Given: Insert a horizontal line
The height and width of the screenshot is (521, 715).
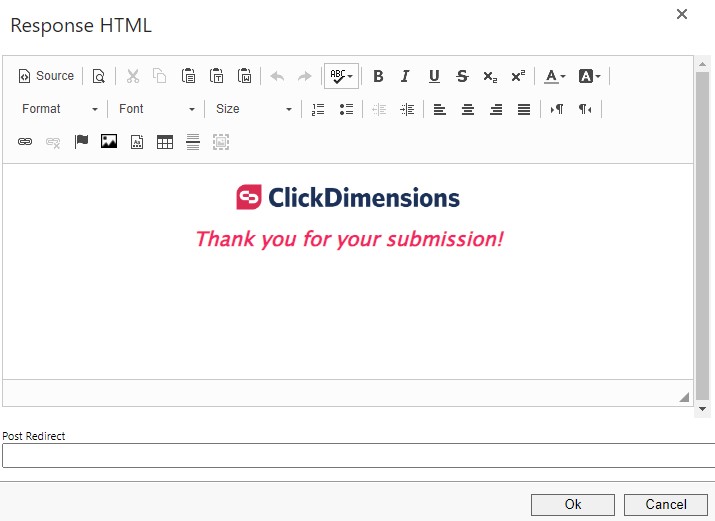Looking at the screenshot, I should click(x=193, y=142).
